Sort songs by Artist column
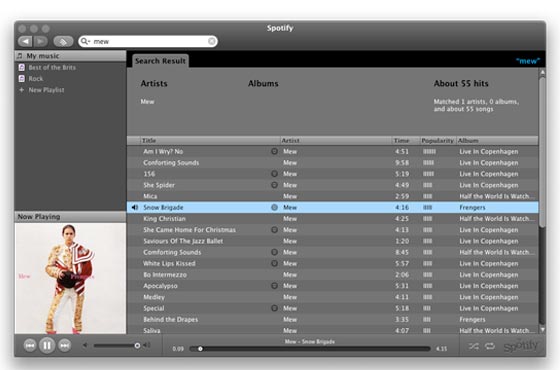The image size is (560, 370). (336, 140)
